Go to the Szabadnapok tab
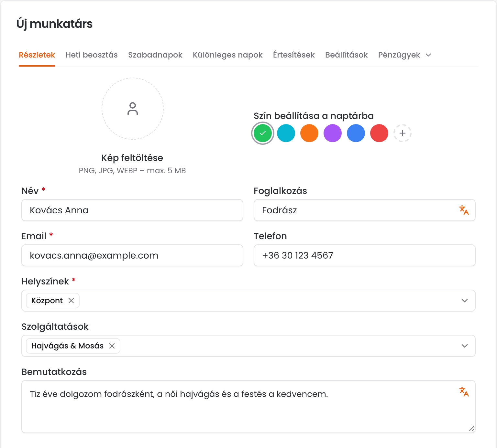The width and height of the screenshot is (497, 448). [x=155, y=55]
